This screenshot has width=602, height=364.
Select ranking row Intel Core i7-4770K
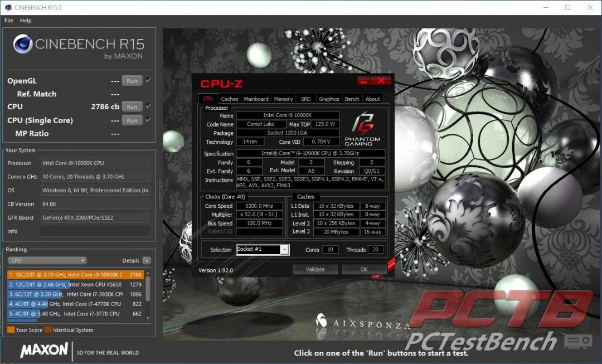click(x=75, y=304)
